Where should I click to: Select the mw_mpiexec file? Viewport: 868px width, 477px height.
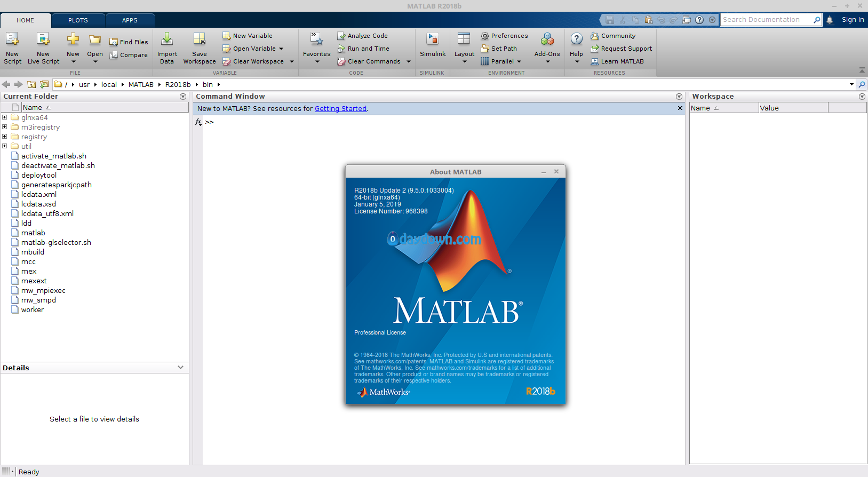point(43,291)
